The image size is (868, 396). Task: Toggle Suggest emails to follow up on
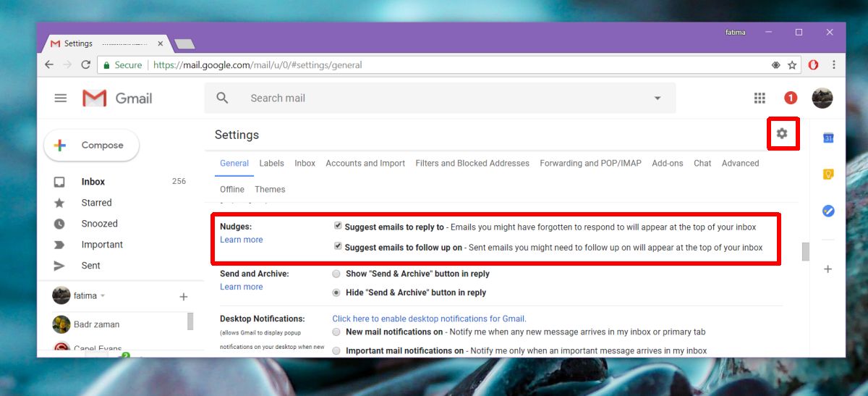338,246
